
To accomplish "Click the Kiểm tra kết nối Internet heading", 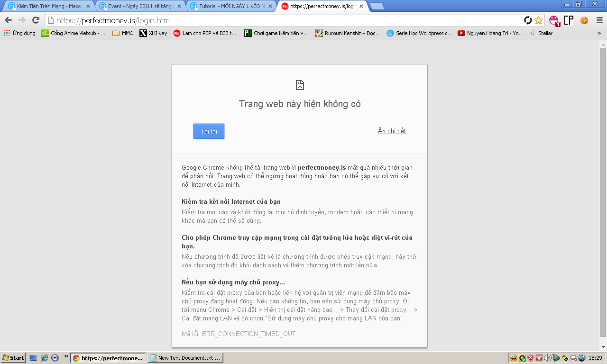I will [231, 201].
